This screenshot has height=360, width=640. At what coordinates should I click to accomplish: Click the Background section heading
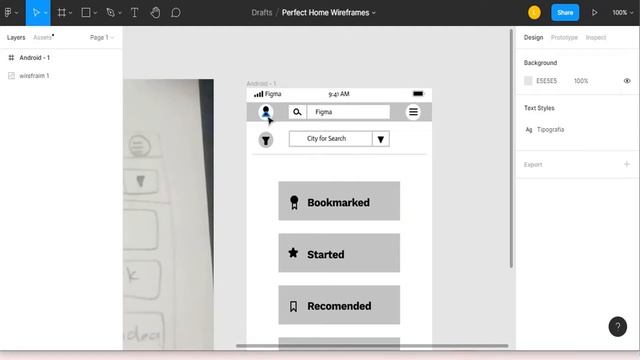pos(540,63)
